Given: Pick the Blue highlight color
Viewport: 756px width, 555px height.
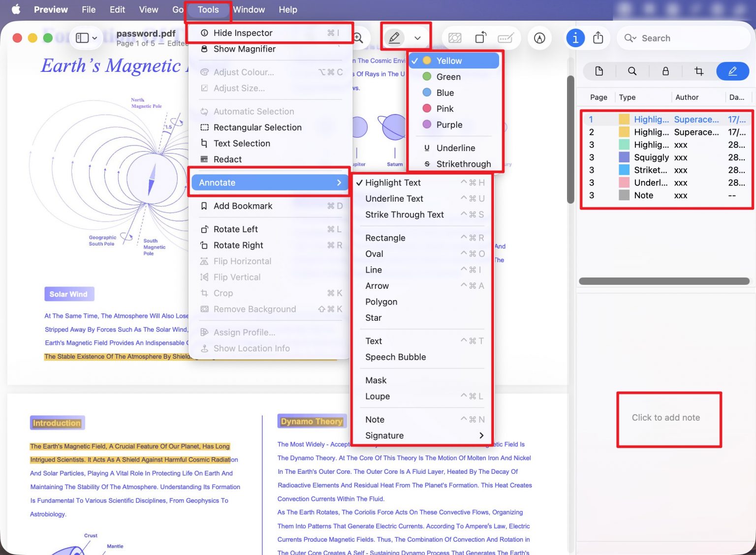Looking at the screenshot, I should [x=454, y=93].
